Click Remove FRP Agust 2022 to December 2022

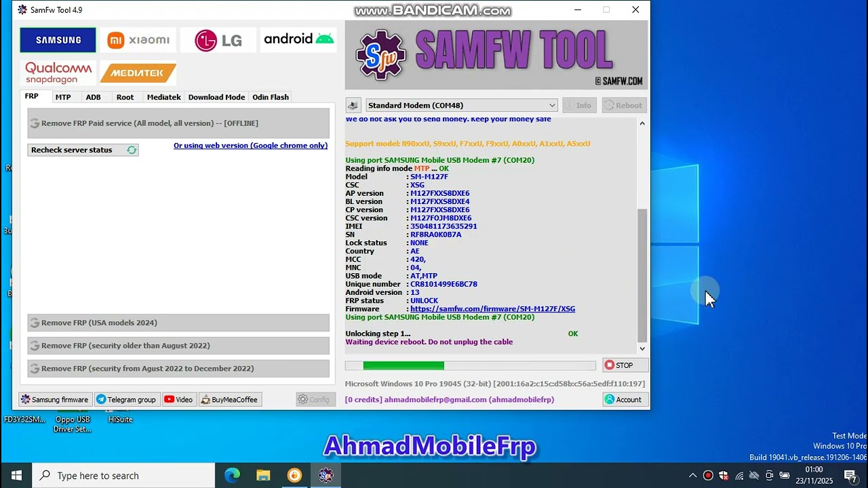178,369
